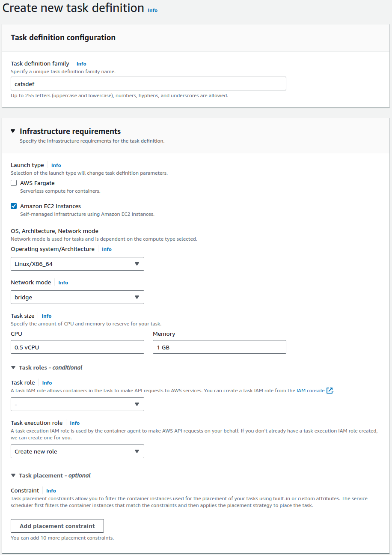Click Info next to Launch type

point(56,165)
